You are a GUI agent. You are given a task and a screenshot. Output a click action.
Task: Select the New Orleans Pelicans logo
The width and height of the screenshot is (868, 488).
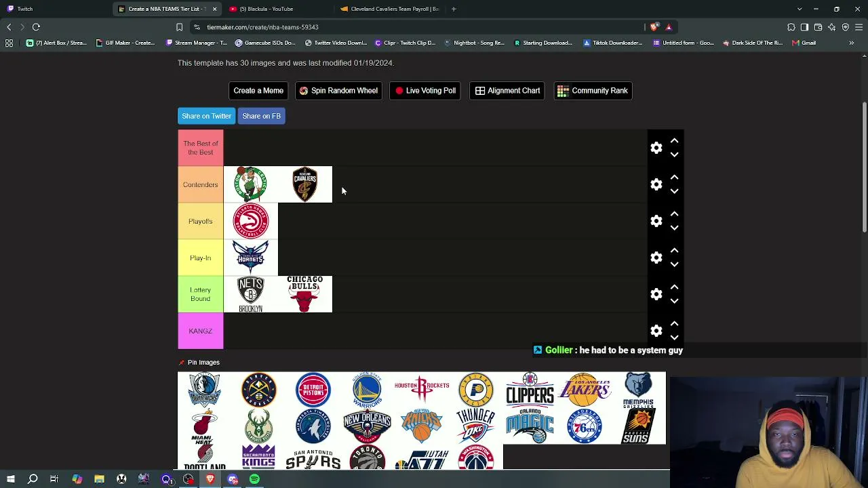coord(367,426)
